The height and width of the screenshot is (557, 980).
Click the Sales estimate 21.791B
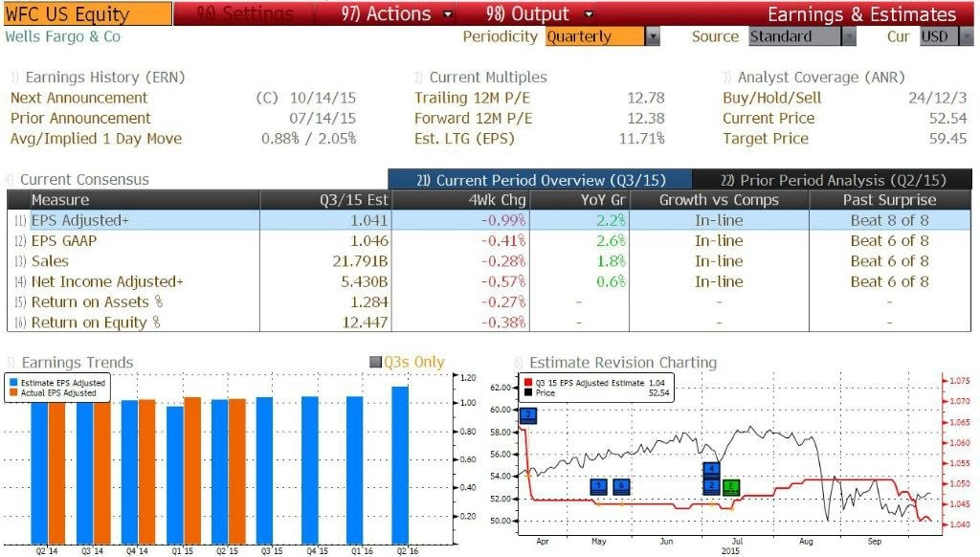360,261
